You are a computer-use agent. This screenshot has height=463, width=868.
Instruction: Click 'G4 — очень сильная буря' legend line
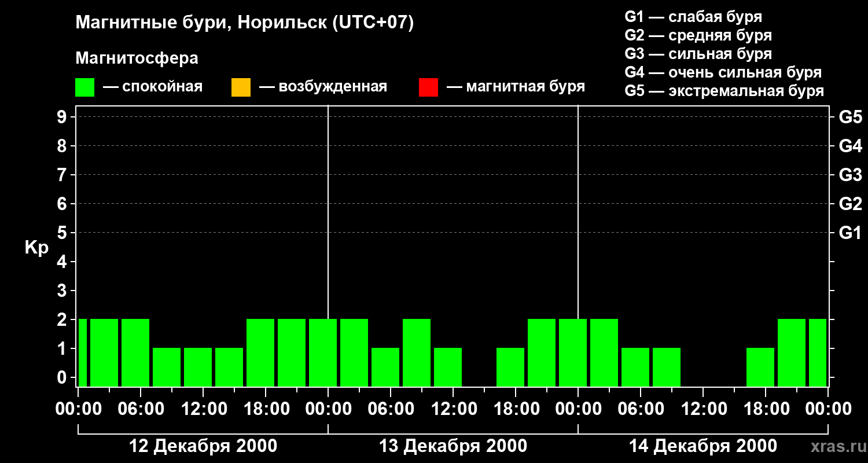(x=723, y=72)
